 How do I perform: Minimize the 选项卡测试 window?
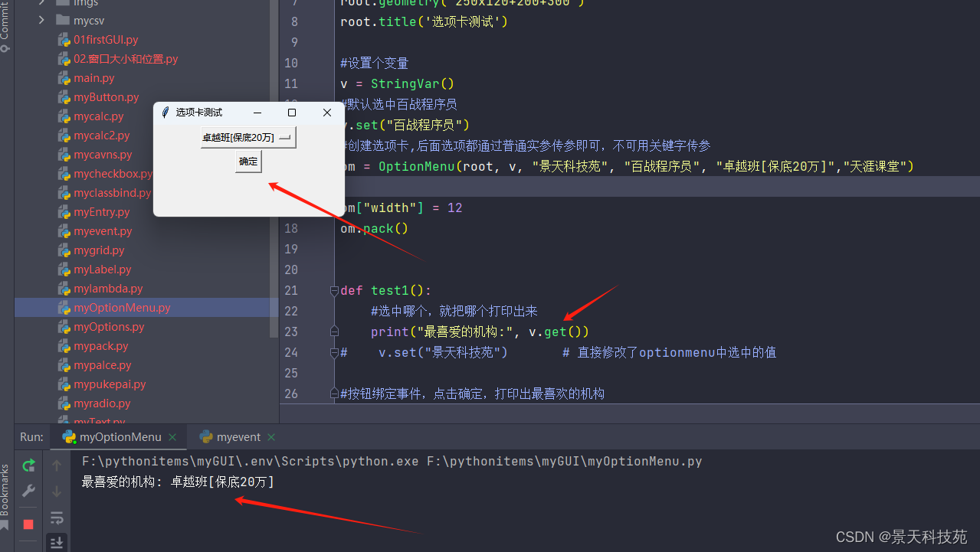(x=257, y=113)
